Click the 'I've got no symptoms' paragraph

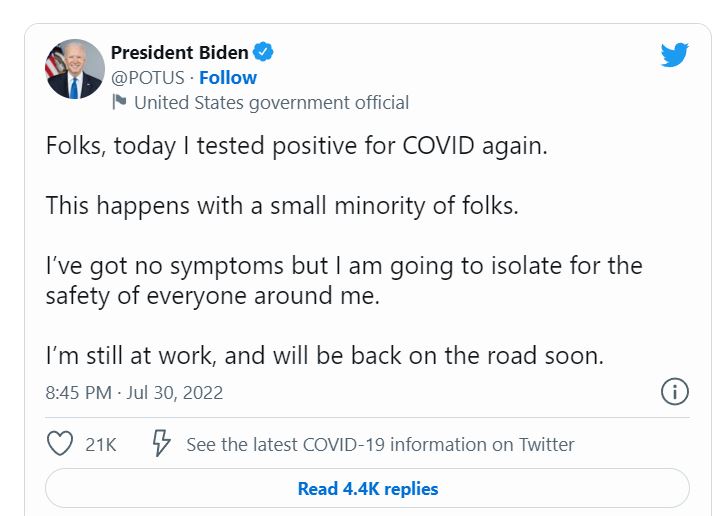pos(343,267)
